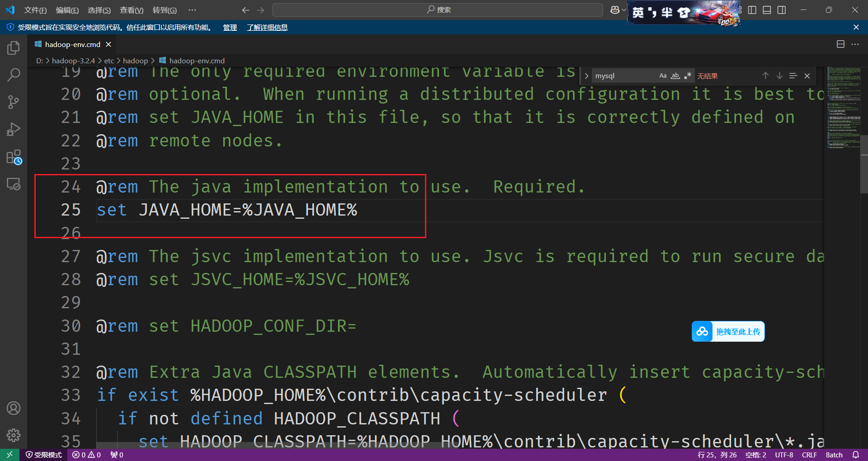
Task: Open the Source Control view
Action: (14, 102)
